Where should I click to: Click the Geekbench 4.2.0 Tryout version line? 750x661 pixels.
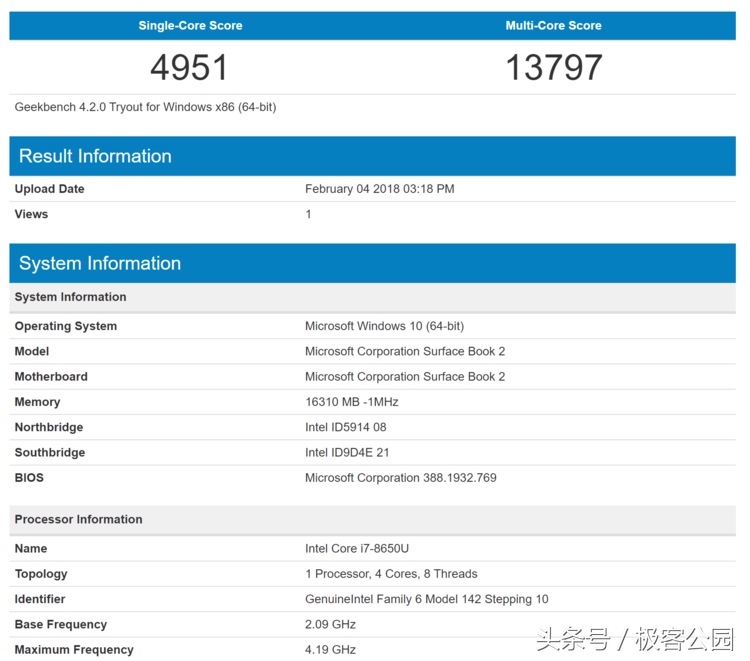tap(145, 107)
